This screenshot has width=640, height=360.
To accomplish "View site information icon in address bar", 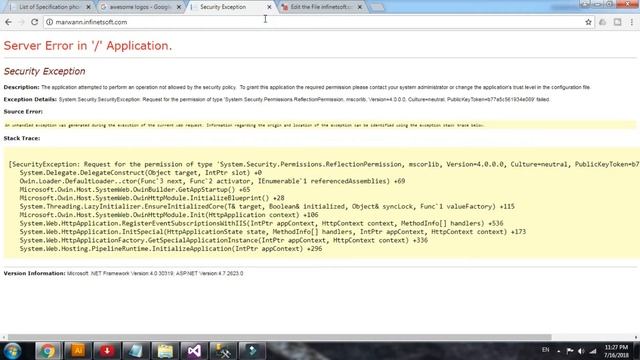I will coord(49,22).
